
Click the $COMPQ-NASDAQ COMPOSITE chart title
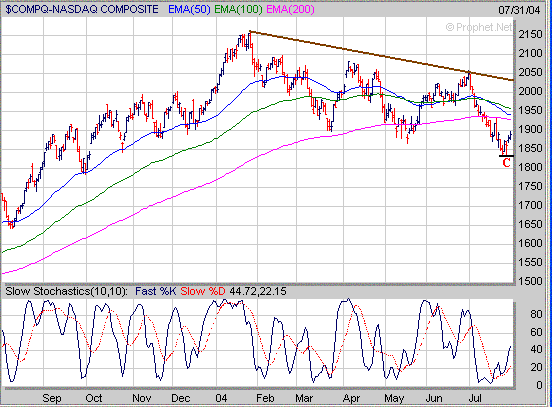click(82, 9)
